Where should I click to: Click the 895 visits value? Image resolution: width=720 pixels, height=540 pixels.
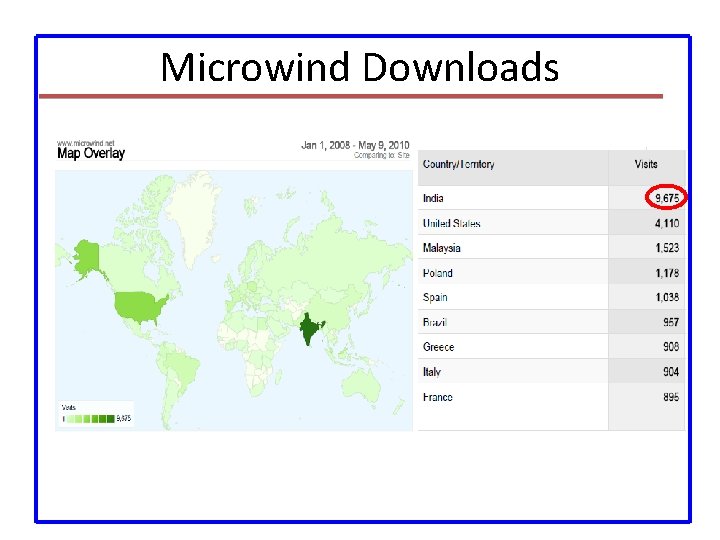point(671,397)
